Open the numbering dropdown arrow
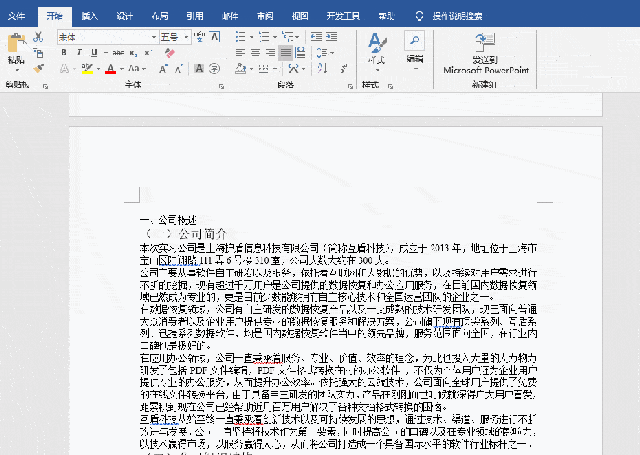Screen dimensions: 640x455 [x=275, y=37]
